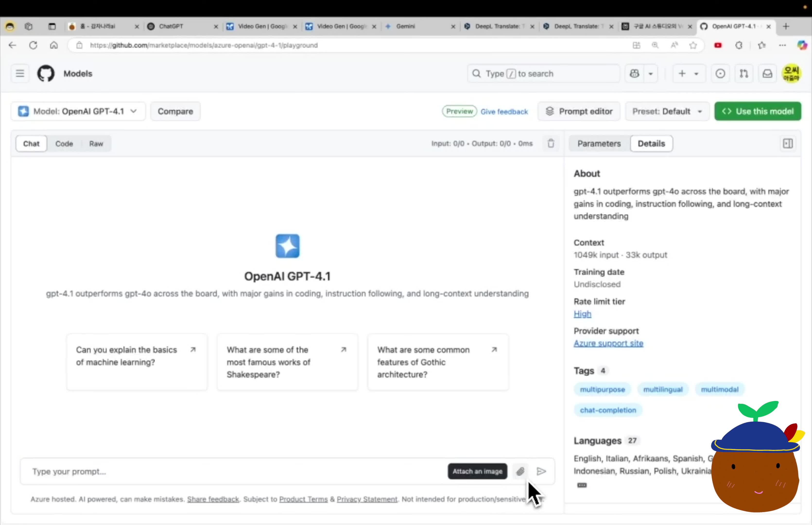812x525 pixels.
Task: Click the Compare button
Action: tap(175, 112)
